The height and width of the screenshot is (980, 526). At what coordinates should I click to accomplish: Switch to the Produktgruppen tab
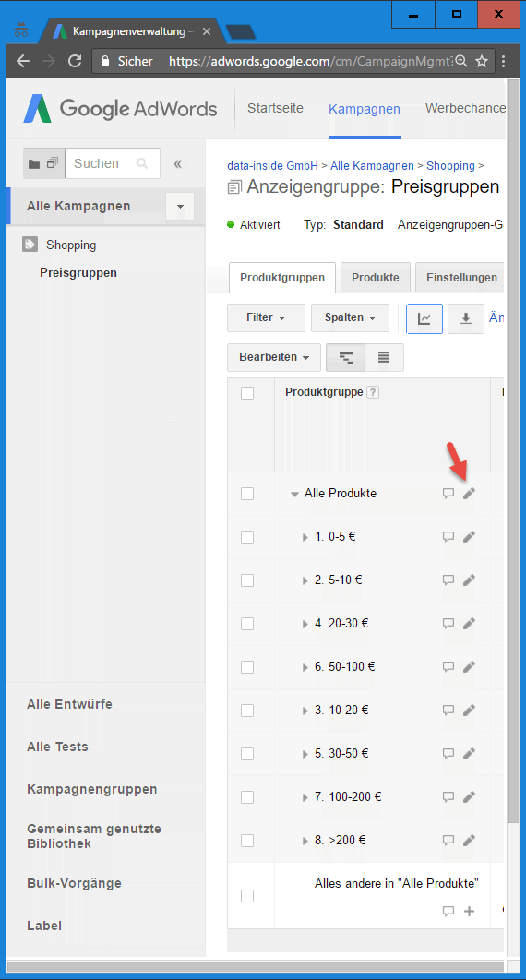coord(282,278)
